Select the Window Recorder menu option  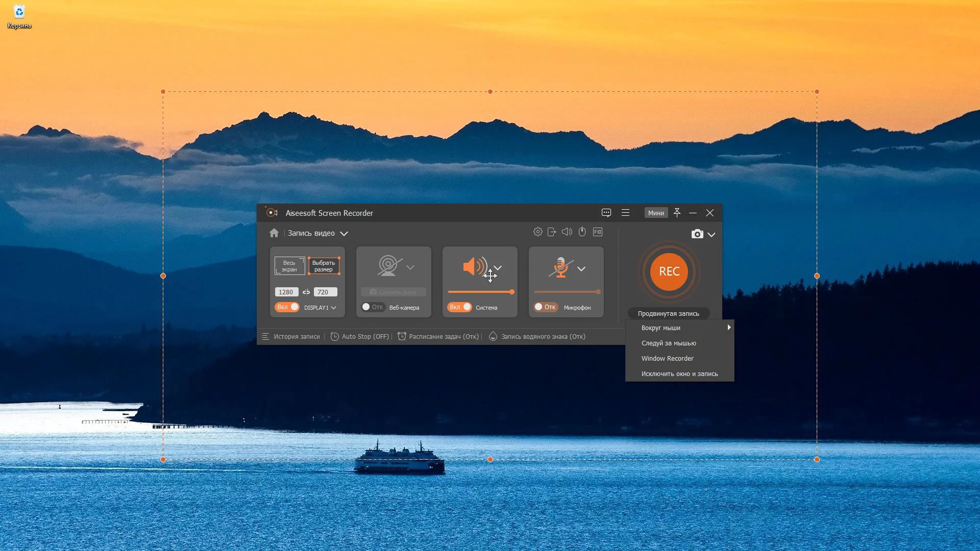[x=668, y=358]
